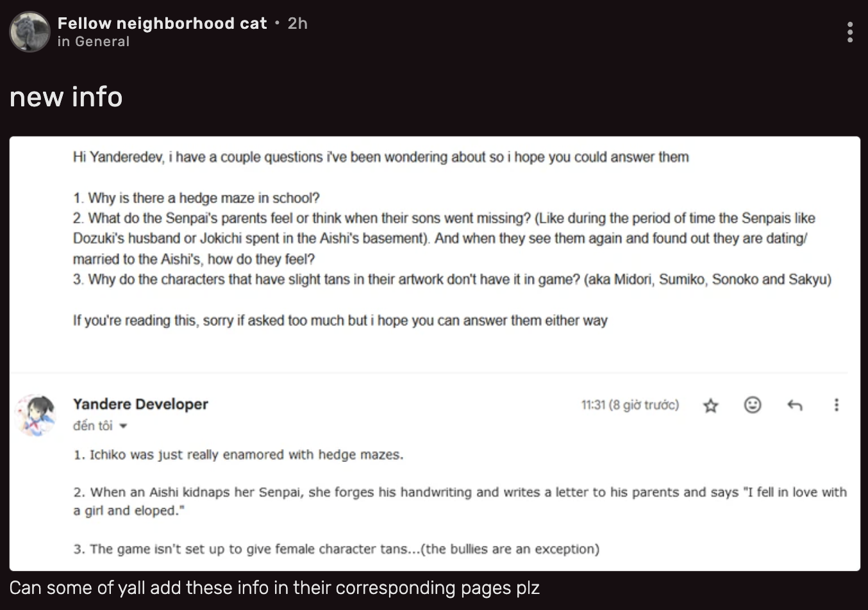
Task: Click the "11:31 (8 giờ trước)" email timestamp
Action: [630, 405]
